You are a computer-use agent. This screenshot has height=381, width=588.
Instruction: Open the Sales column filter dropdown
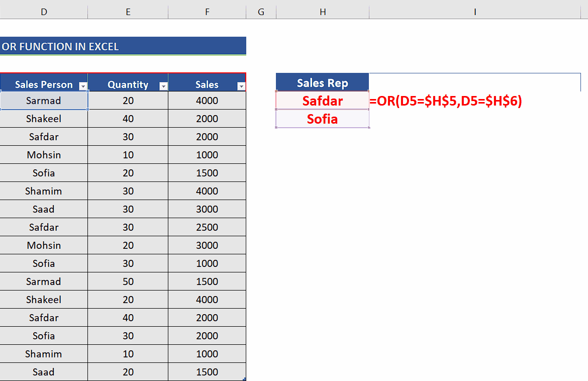point(241,86)
